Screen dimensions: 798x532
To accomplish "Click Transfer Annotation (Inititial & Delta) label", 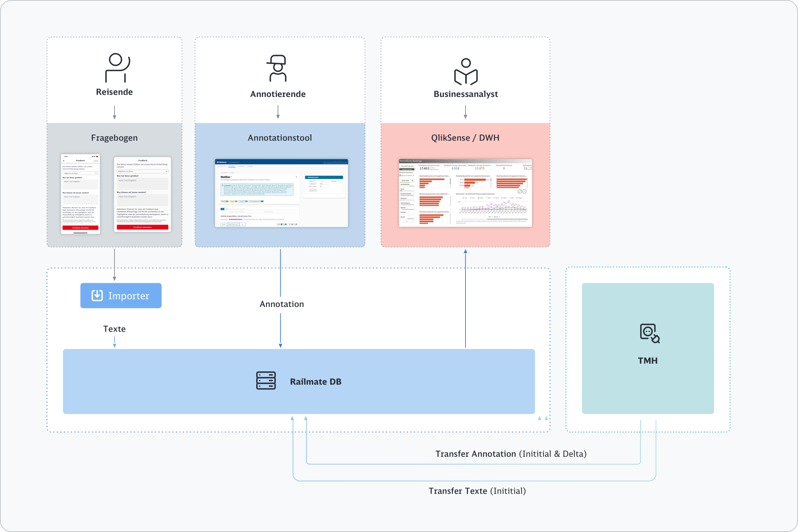I will click(511, 454).
